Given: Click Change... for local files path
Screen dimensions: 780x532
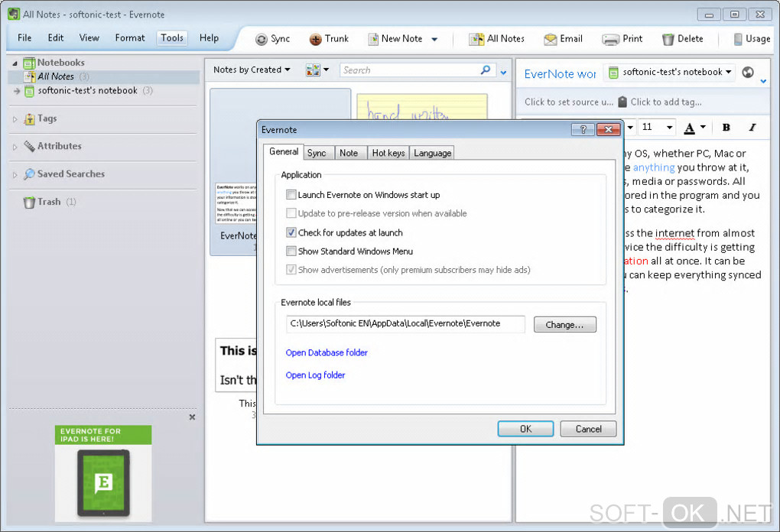Looking at the screenshot, I should pos(564,325).
